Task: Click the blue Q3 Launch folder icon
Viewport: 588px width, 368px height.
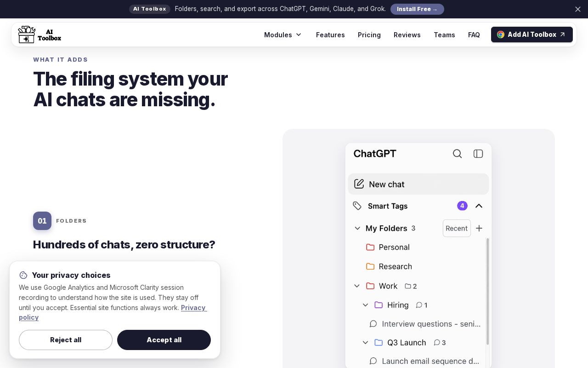Action: (379, 342)
